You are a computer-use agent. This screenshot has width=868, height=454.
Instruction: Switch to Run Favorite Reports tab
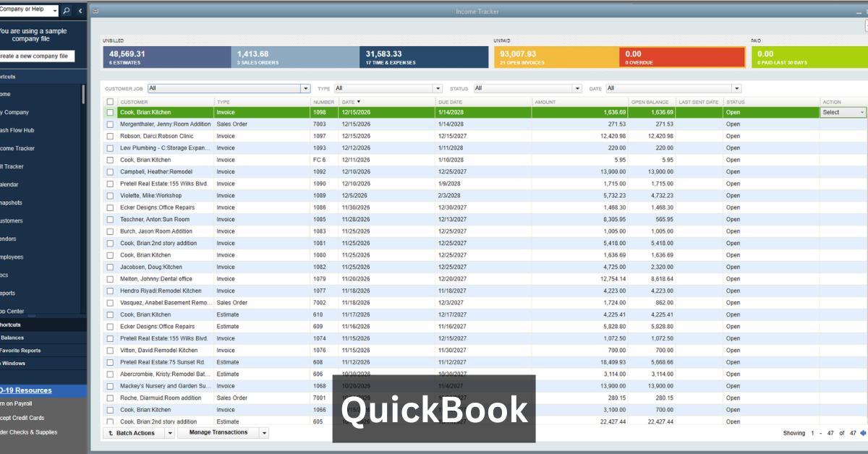click(x=43, y=351)
